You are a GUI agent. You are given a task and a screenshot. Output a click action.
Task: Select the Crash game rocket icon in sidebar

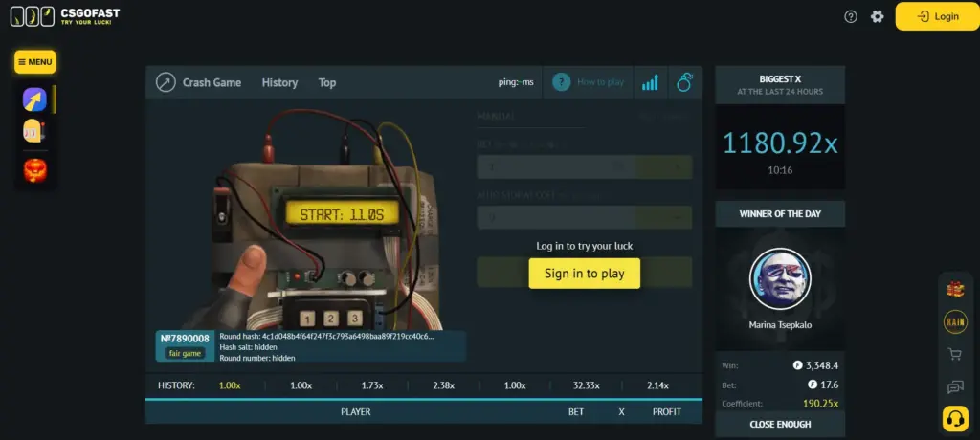click(35, 99)
